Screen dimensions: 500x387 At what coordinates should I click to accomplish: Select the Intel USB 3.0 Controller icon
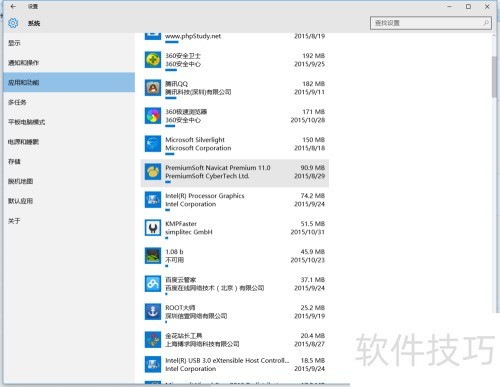tap(153, 365)
